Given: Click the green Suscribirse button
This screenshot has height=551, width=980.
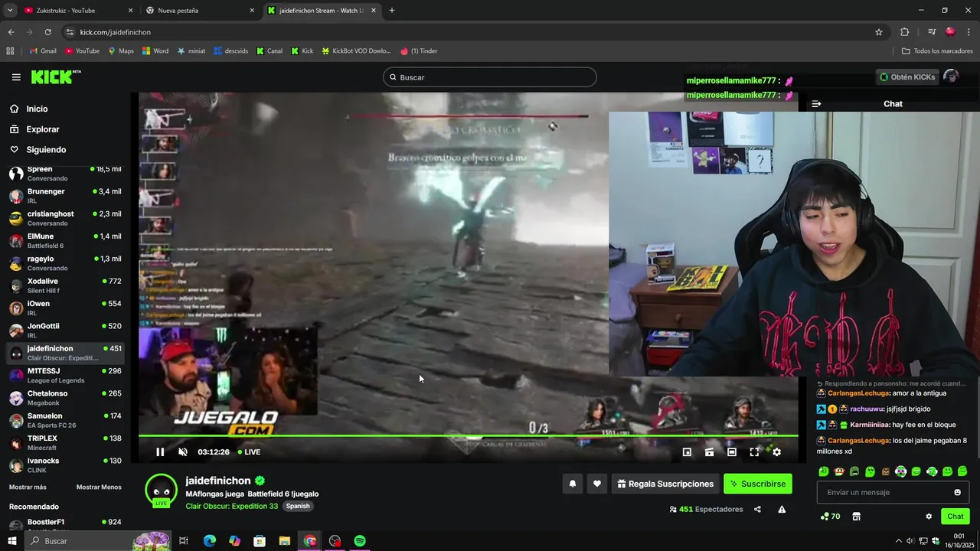Looking at the screenshot, I should pyautogui.click(x=758, y=484).
